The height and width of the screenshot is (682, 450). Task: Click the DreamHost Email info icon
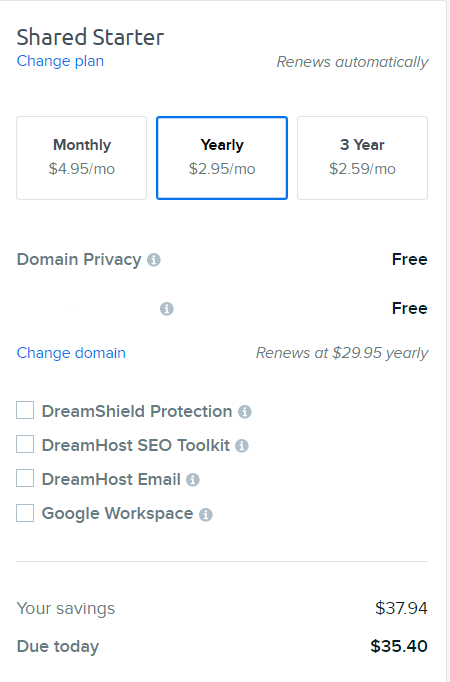click(193, 480)
